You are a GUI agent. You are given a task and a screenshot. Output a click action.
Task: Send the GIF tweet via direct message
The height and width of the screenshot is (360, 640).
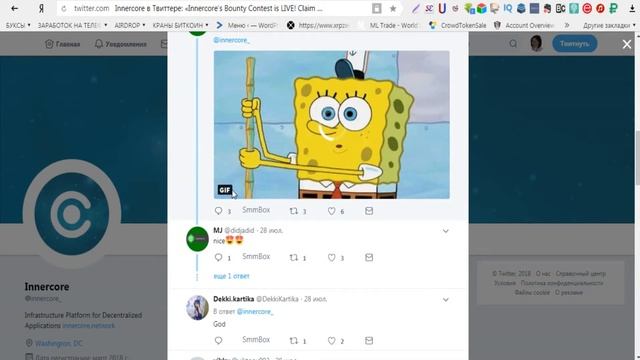(x=369, y=211)
